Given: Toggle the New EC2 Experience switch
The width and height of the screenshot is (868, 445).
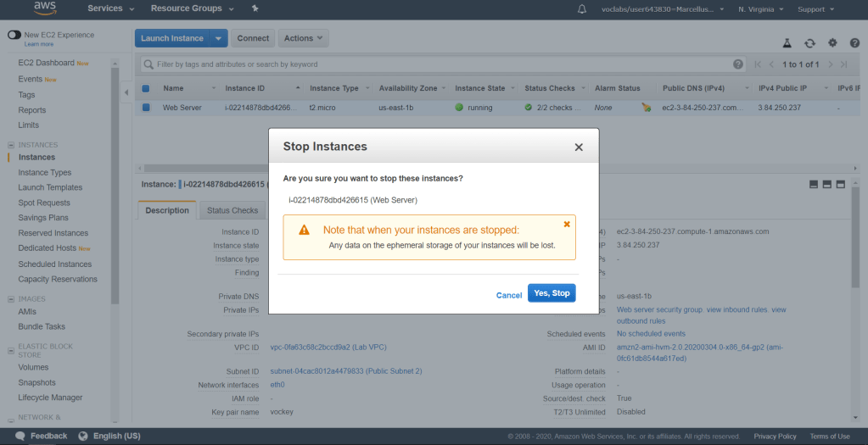Looking at the screenshot, I should pos(14,35).
